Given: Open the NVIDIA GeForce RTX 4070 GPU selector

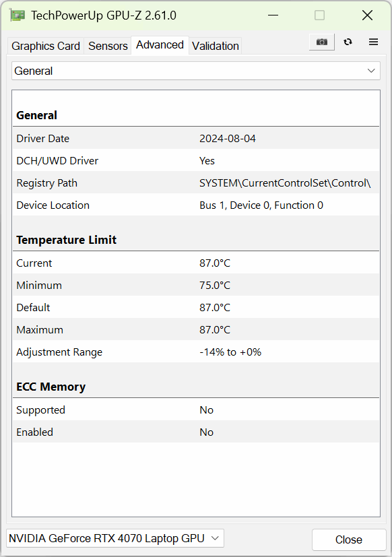Looking at the screenshot, I should point(115,538).
